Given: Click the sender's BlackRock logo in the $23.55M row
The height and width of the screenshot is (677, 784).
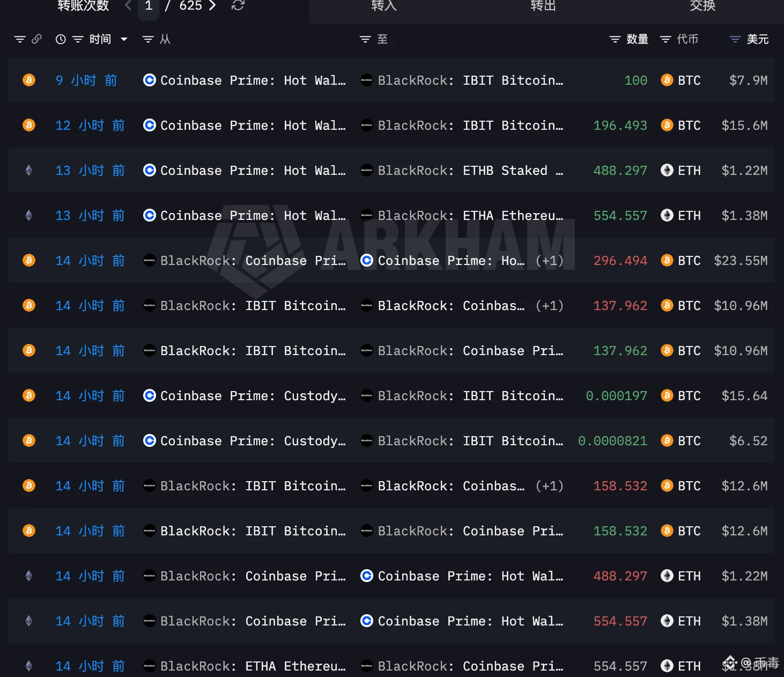Looking at the screenshot, I should 150,260.
